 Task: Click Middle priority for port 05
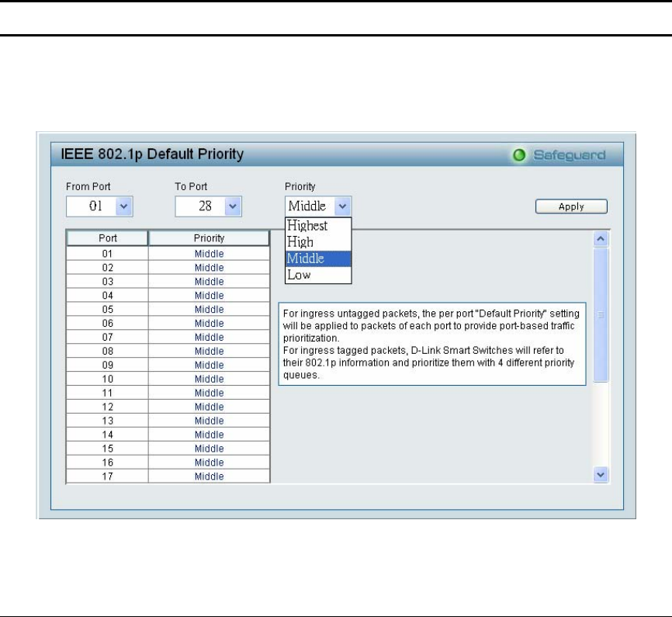point(210,310)
